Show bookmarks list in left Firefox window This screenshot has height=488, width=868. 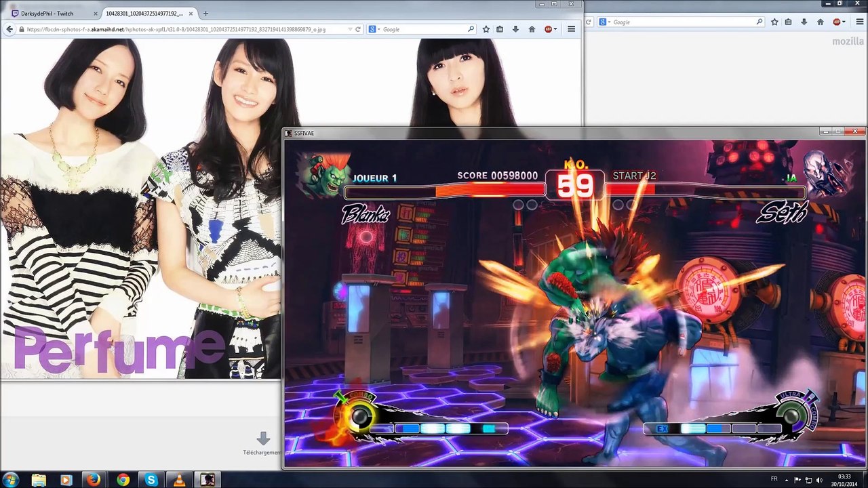coord(500,29)
